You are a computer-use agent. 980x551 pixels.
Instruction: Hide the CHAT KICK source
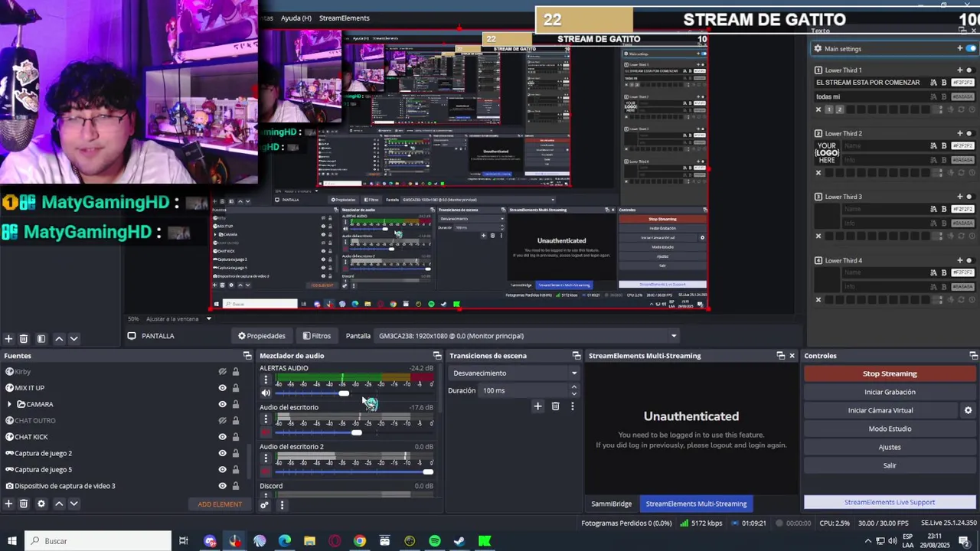(x=222, y=437)
